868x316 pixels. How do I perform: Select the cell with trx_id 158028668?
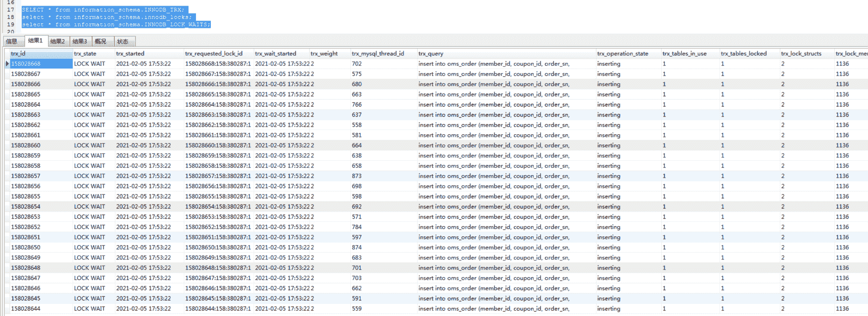click(41, 64)
